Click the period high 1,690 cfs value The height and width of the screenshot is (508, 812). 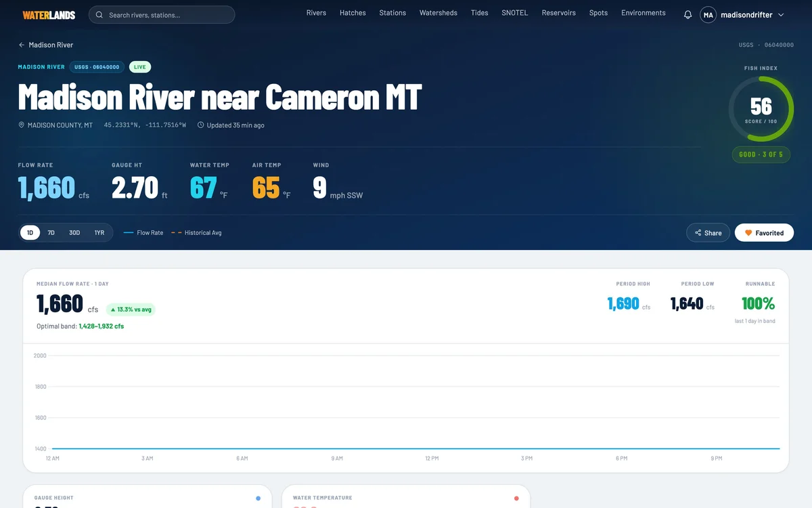tap(629, 303)
